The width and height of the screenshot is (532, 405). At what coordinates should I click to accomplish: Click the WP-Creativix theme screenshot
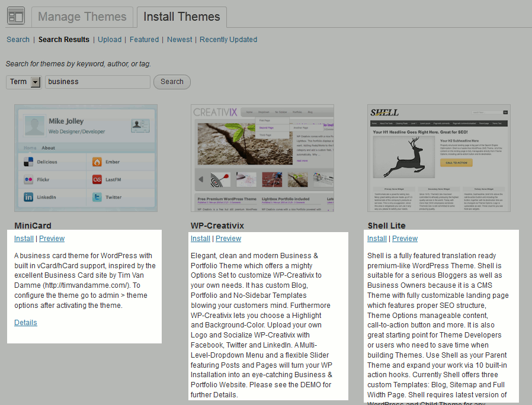click(262, 158)
